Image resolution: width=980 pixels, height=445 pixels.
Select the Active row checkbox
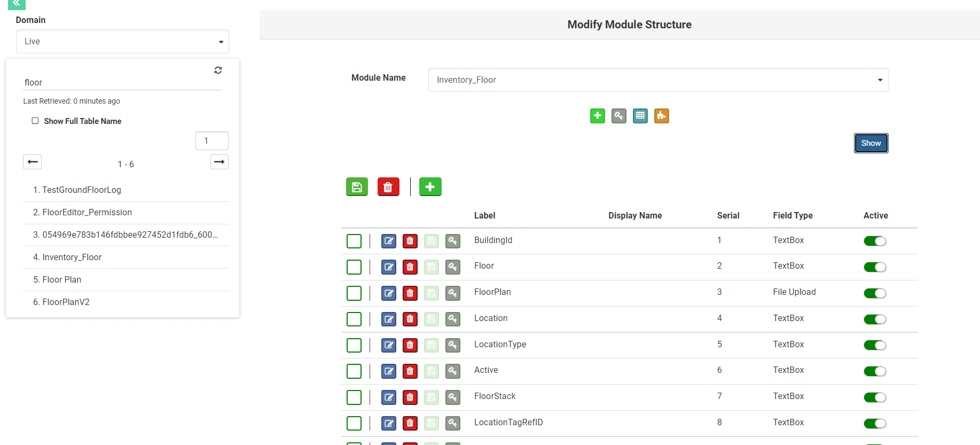coord(354,371)
